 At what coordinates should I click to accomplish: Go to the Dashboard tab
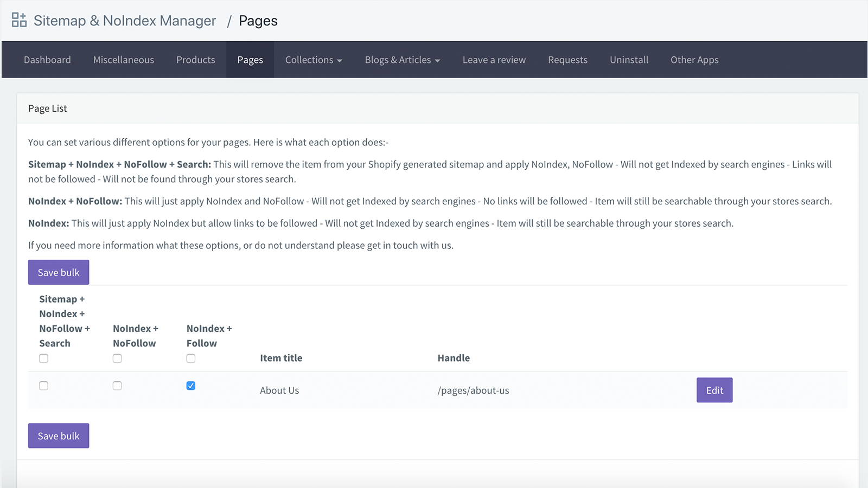47,60
